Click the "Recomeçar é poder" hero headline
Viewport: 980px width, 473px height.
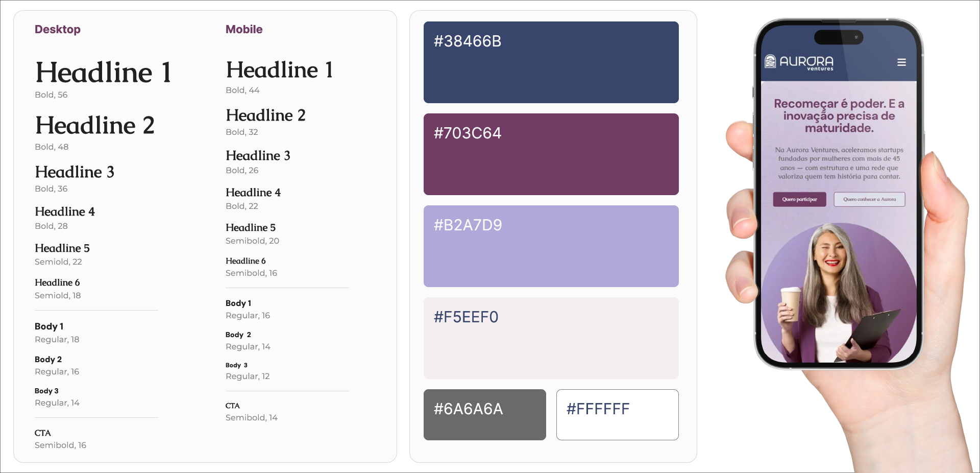coord(839,116)
